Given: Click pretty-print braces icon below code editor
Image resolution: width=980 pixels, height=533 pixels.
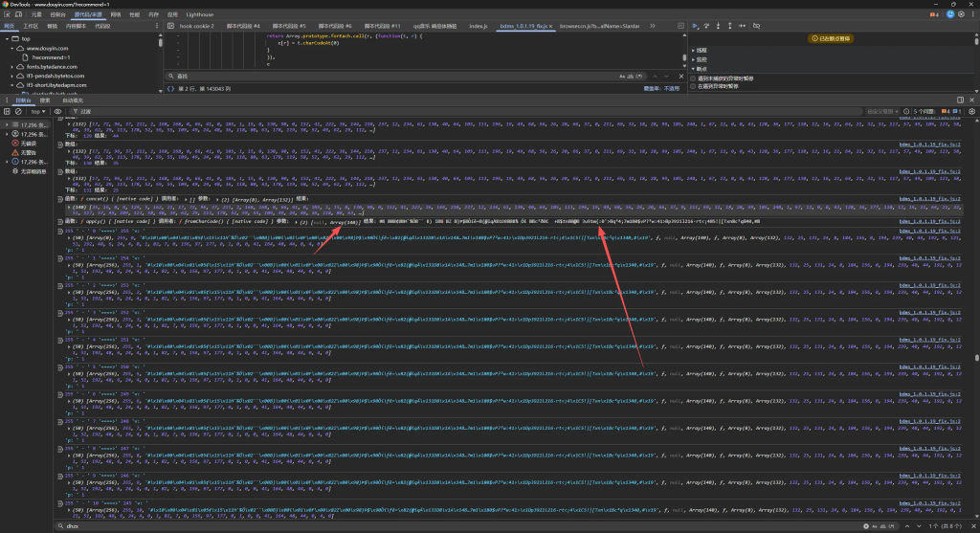Looking at the screenshot, I should (172, 88).
